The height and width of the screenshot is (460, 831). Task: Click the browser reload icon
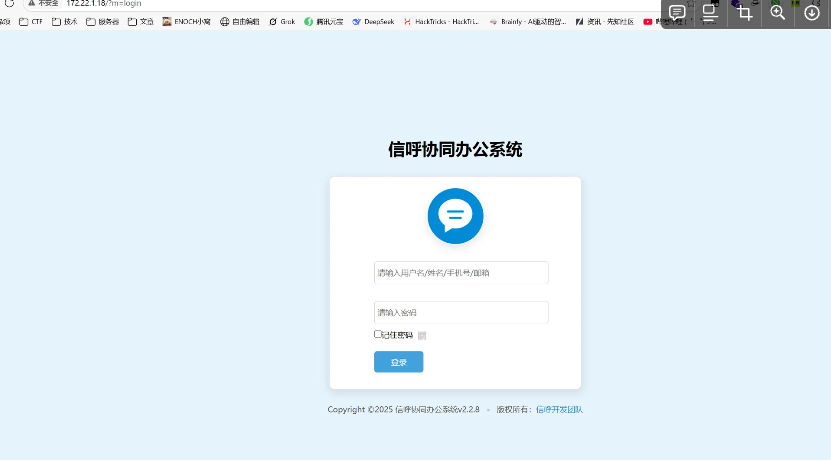point(9,3)
